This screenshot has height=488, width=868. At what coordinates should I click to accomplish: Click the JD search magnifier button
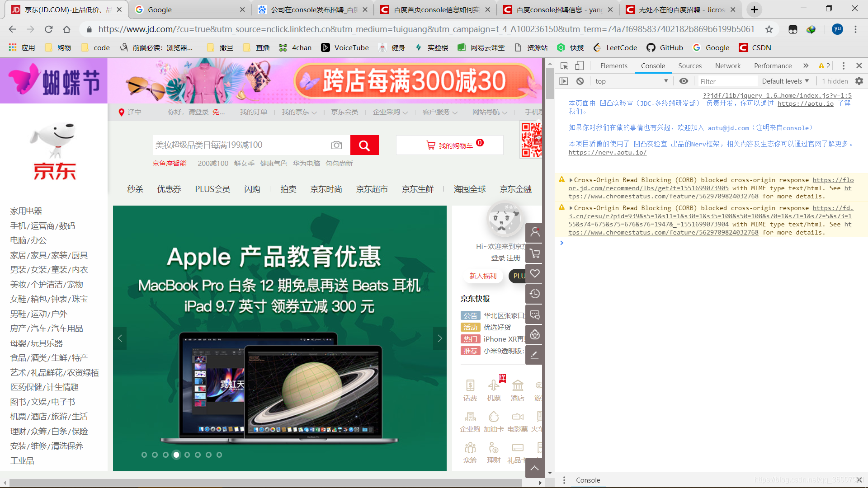(x=364, y=145)
